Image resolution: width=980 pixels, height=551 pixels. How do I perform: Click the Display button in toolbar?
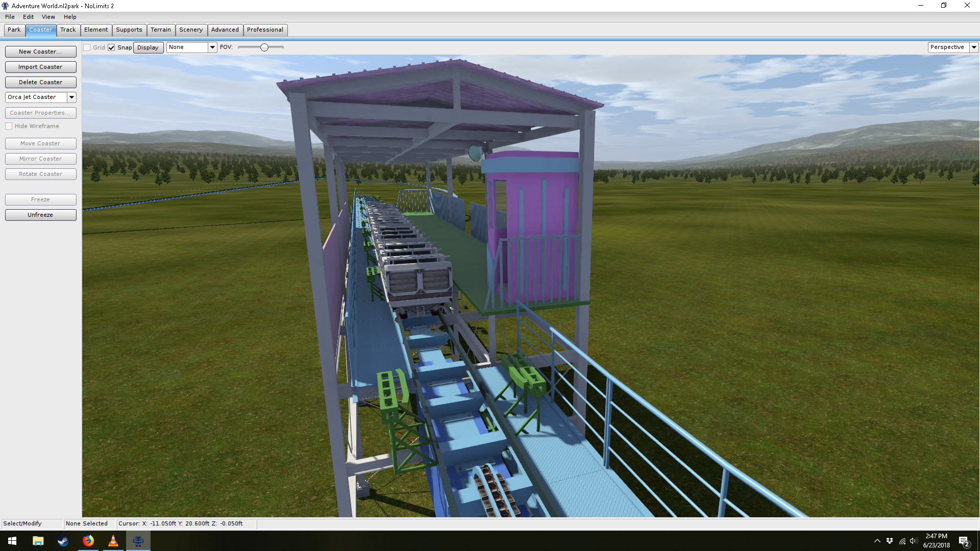pyautogui.click(x=148, y=47)
